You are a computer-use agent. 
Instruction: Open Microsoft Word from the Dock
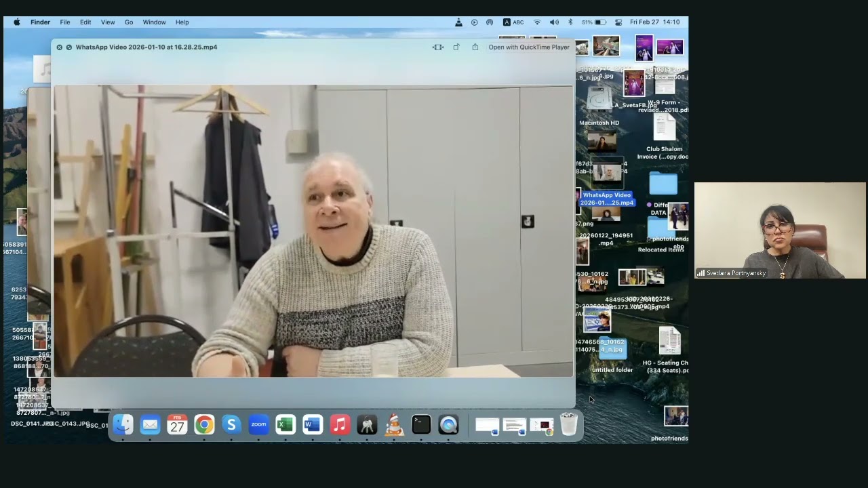coord(313,425)
